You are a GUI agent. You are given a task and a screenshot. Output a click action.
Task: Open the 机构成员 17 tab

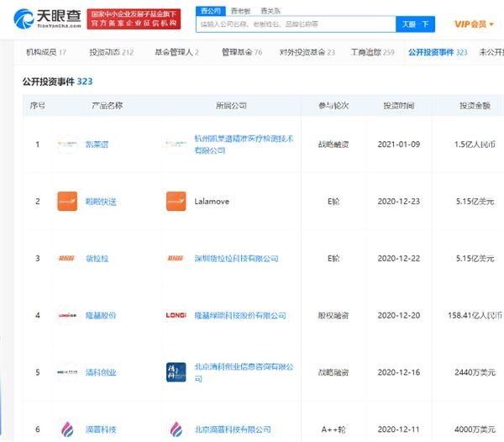click(46, 52)
